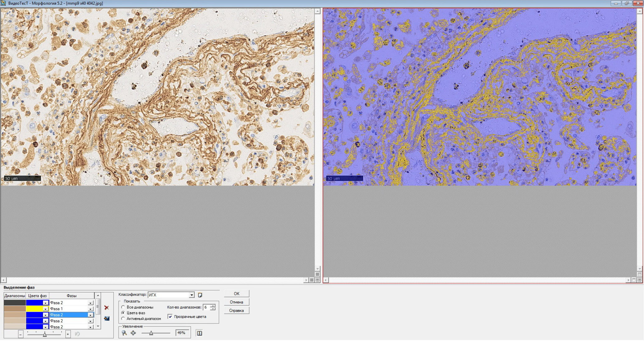Open the 'Классификатор' ИГХ dropdown

coord(192,295)
